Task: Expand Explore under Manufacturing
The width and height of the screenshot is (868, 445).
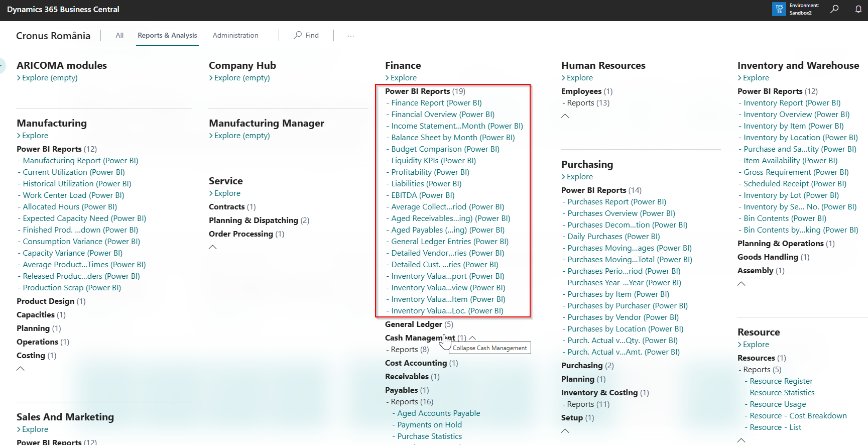Action: point(32,136)
